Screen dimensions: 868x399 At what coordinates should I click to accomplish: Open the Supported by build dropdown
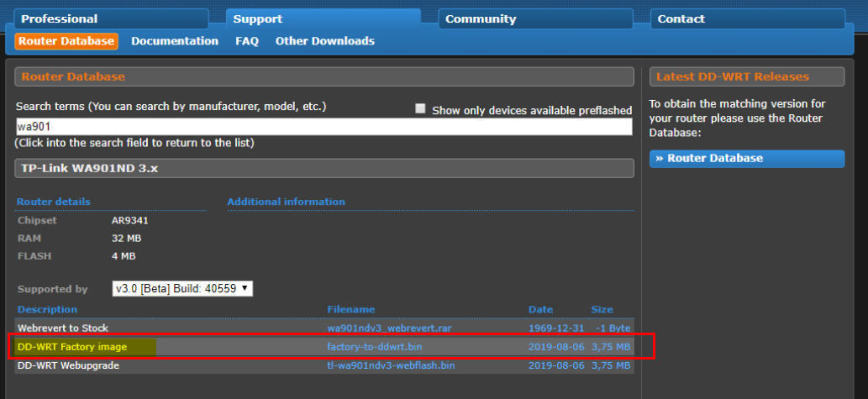pyautogui.click(x=182, y=288)
